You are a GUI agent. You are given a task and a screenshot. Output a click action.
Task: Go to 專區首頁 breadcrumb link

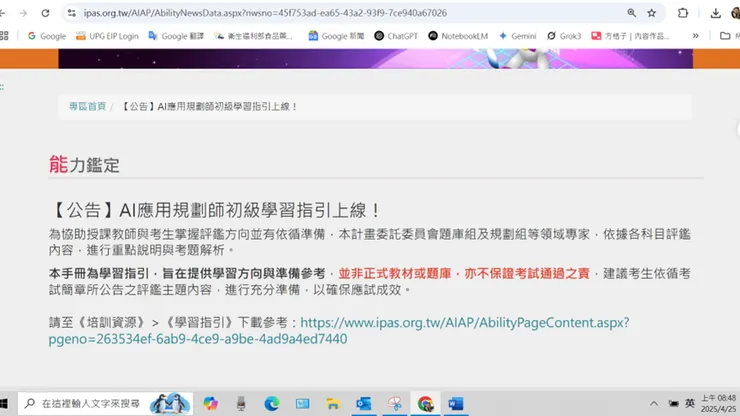tap(87, 107)
